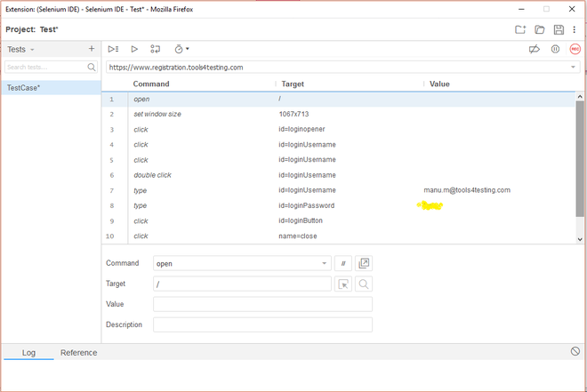Viewport: 587px width, 392px height.
Task: Click scrollbar up arrow in command list
Action: (580, 97)
